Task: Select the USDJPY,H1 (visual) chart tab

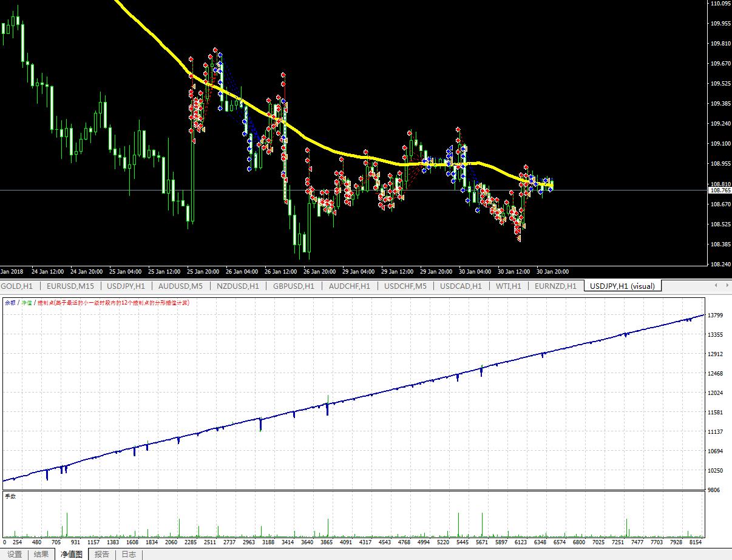Action: click(623, 286)
